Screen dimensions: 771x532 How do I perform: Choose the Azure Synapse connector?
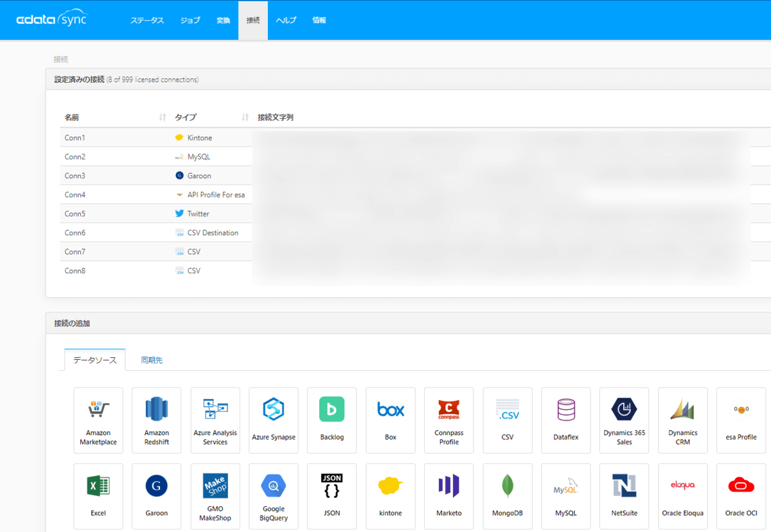pos(274,420)
